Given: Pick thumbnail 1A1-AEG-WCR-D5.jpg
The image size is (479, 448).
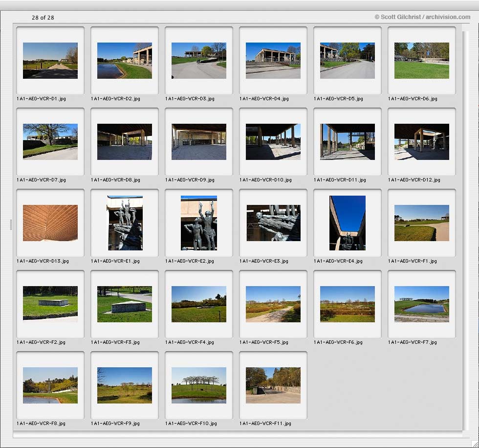Looking at the screenshot, I should [x=348, y=61].
